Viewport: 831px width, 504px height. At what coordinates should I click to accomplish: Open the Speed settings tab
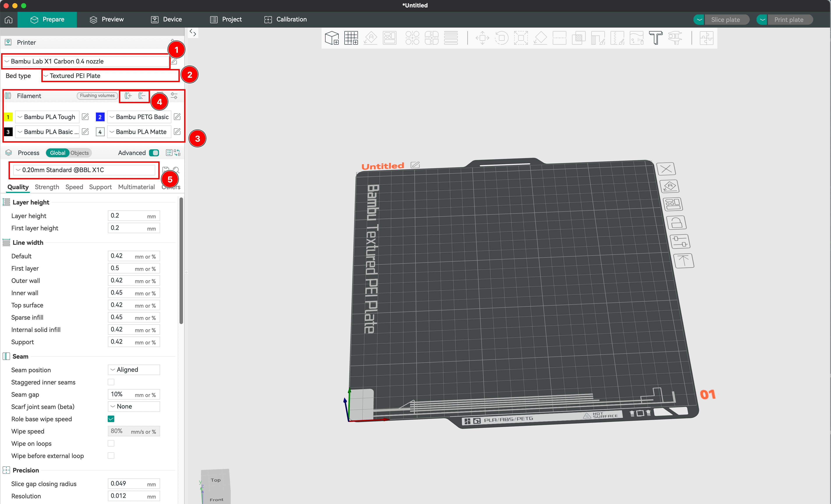[x=74, y=187]
